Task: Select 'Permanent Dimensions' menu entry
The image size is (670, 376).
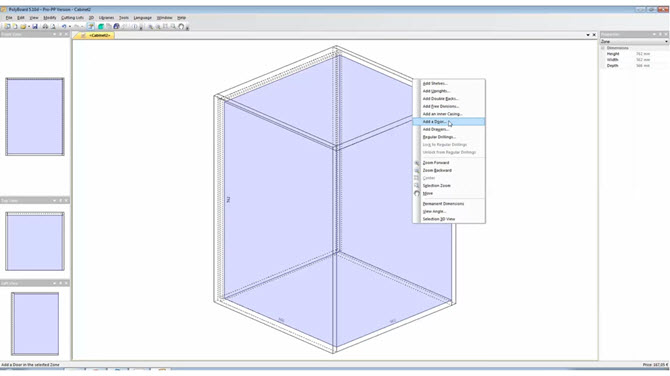Action: tap(443, 204)
